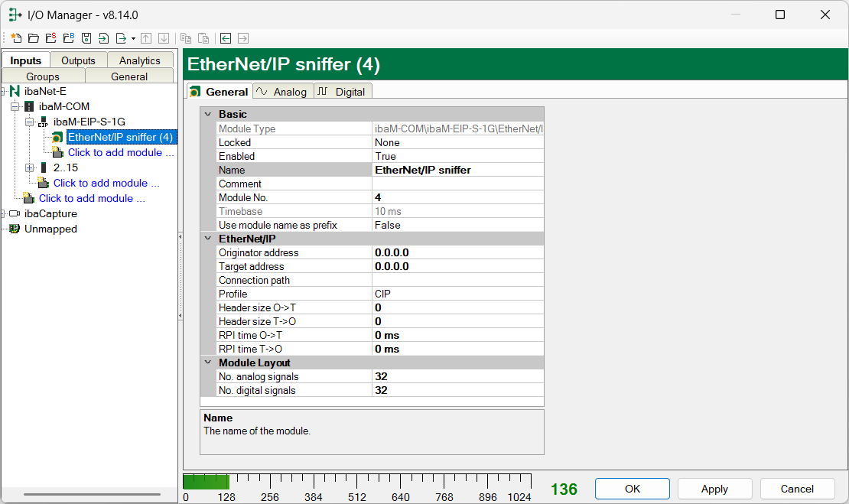
Task: Click the horizontal scrollbar under the tree
Action: pos(92,494)
